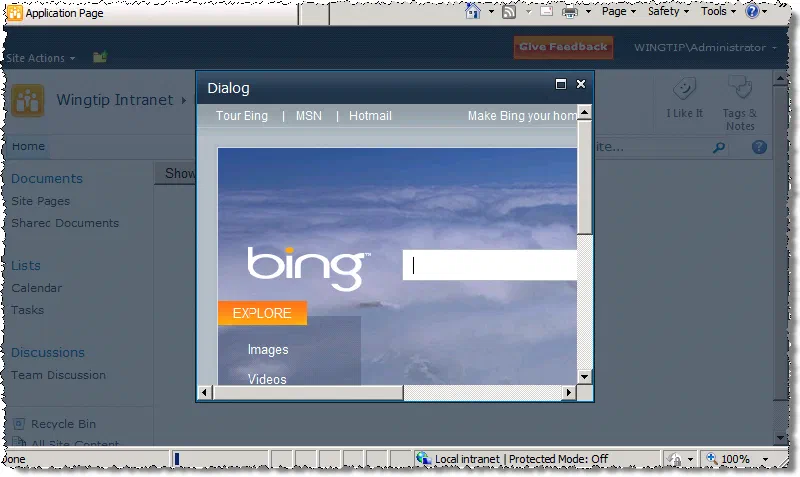Click the page scrollbar up arrow
The height and width of the screenshot is (477, 800).
pos(780,79)
